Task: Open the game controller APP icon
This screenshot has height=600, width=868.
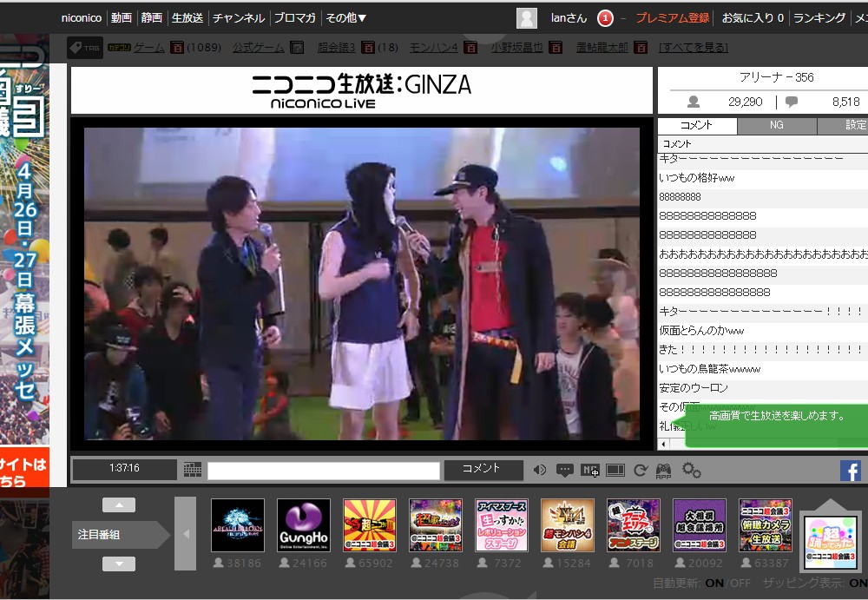Action: coord(663,471)
